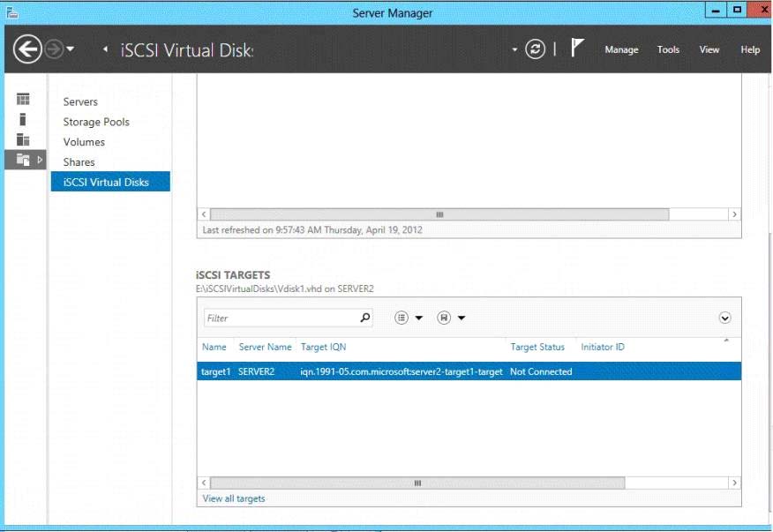The height and width of the screenshot is (532, 773).
Task: Sort targets by Target Status column
Action: point(537,347)
